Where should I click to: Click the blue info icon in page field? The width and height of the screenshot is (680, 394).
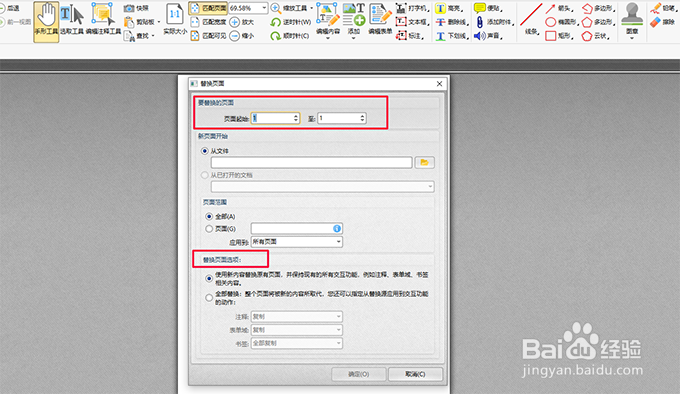[337, 228]
